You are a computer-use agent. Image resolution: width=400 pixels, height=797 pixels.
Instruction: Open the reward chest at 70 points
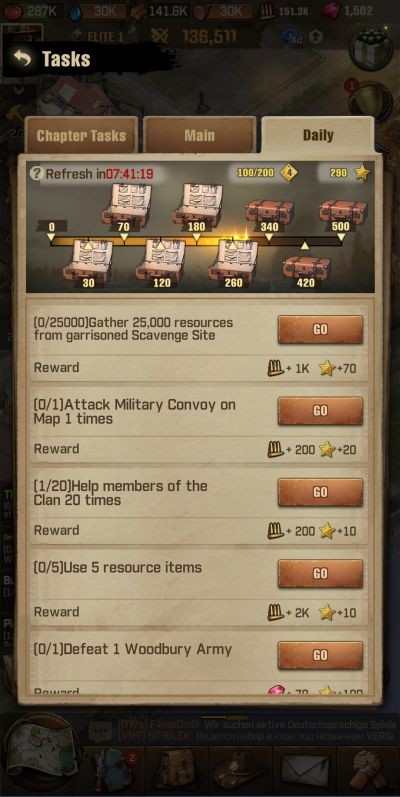pyautogui.click(x=125, y=205)
